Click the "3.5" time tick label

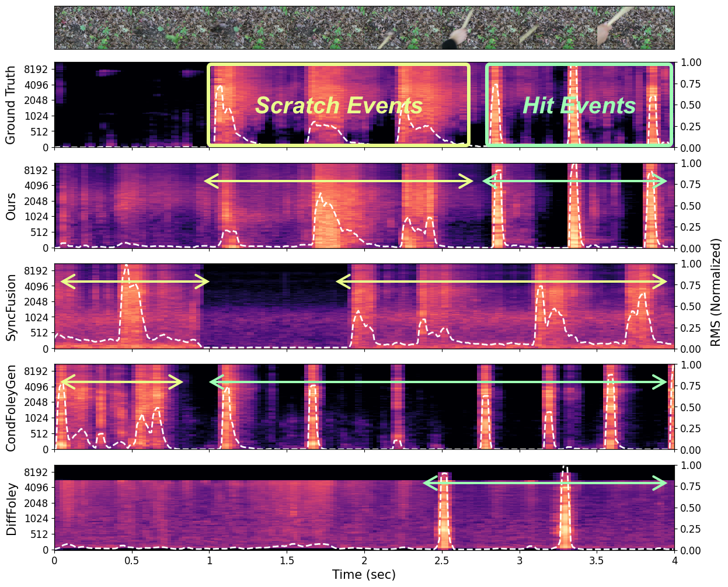tap(597, 560)
